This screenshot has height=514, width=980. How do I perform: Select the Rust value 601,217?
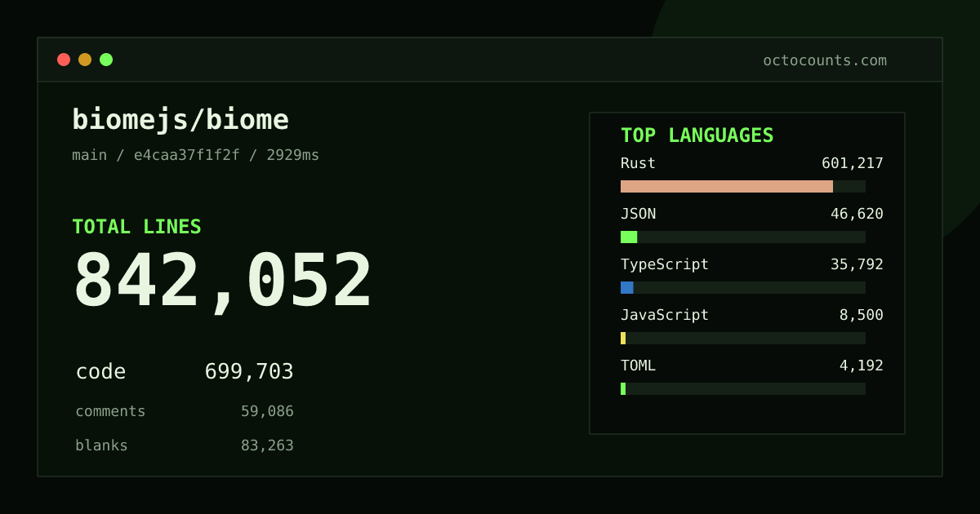click(853, 163)
